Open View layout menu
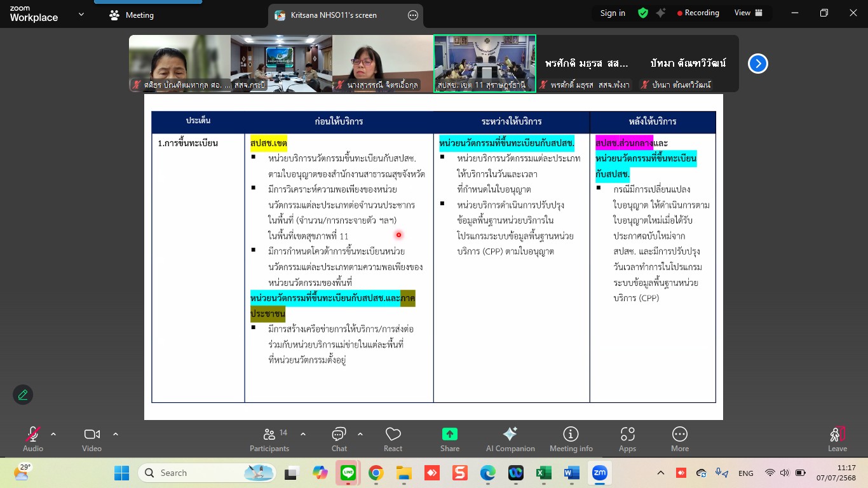 [746, 13]
